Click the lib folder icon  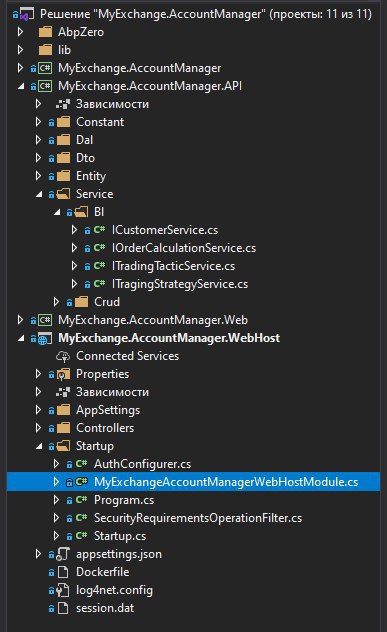[x=45, y=50]
